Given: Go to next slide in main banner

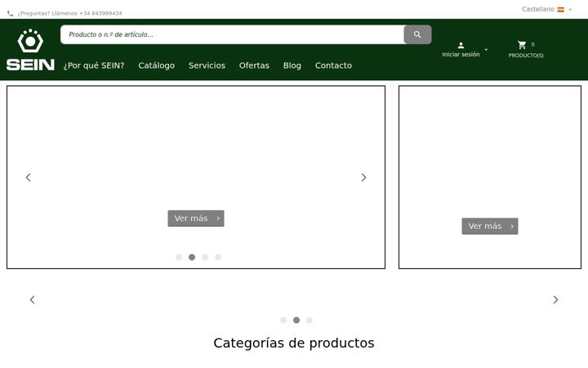Looking at the screenshot, I should [x=363, y=177].
